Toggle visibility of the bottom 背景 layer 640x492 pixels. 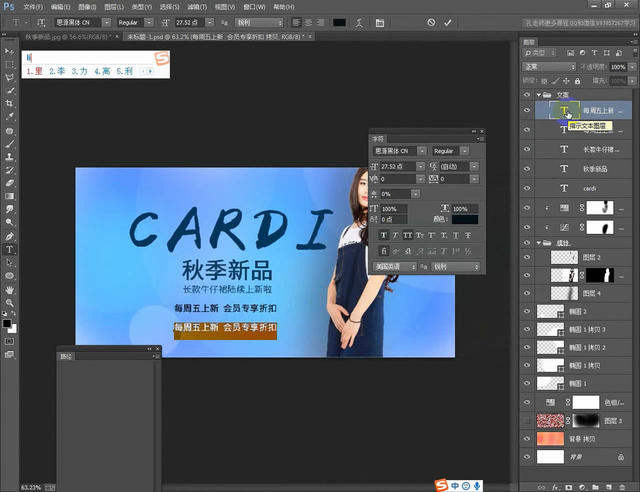527,457
